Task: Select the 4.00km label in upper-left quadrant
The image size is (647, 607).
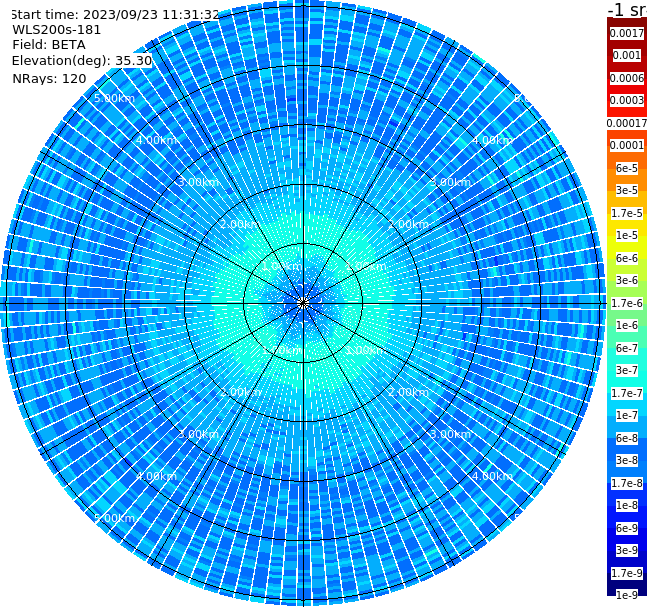Action: [x=156, y=140]
